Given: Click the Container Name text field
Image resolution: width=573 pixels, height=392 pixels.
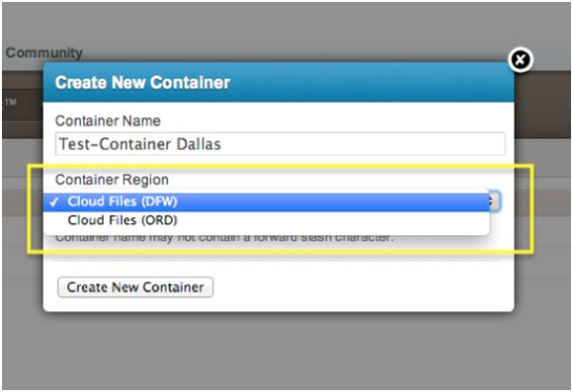Looking at the screenshot, I should click(x=281, y=143).
